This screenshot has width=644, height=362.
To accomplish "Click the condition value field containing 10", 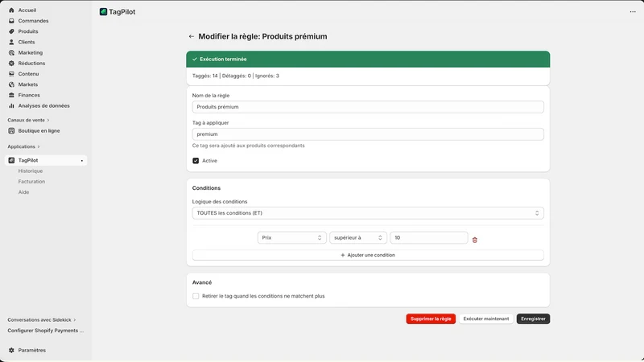I will (429, 238).
